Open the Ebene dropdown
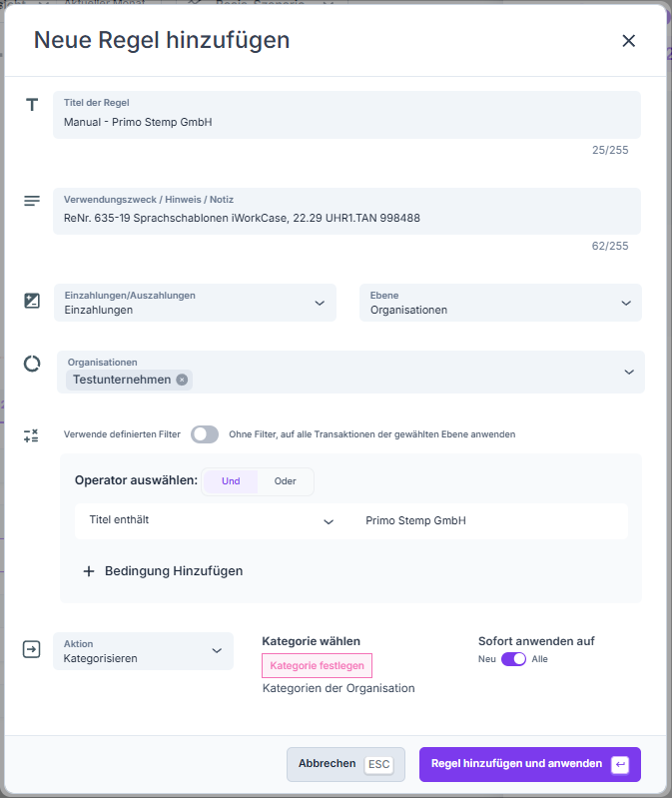672x798 pixels. 499,303
